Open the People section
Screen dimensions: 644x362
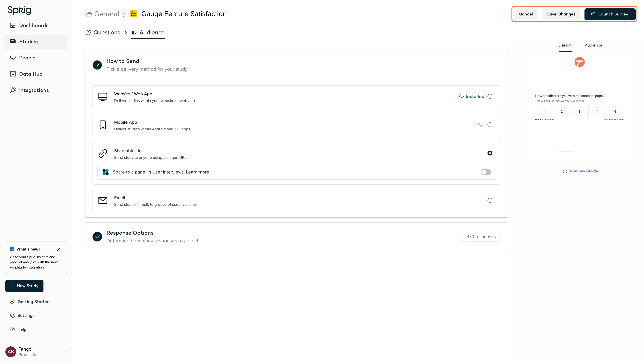coord(36,58)
